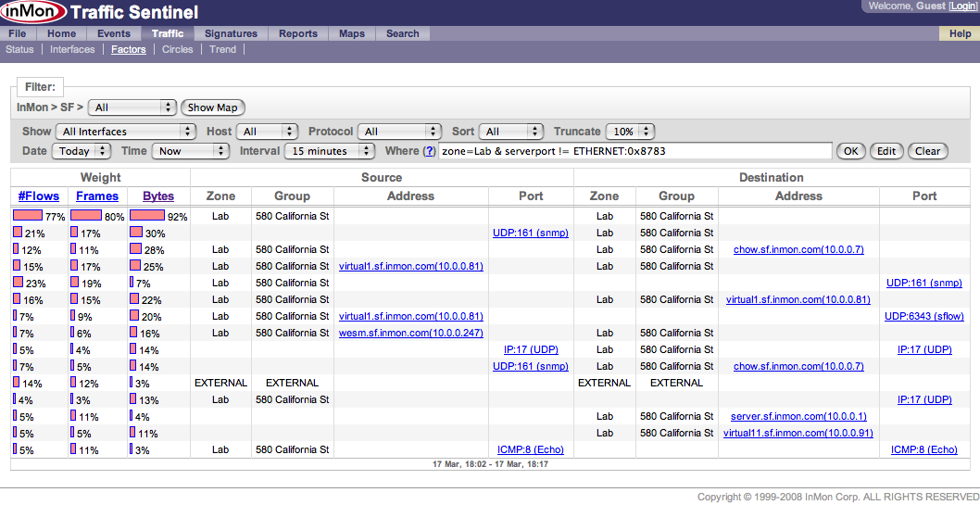
Task: Click destination port UDP:161 (snmp) in 23% row
Action: point(924,284)
